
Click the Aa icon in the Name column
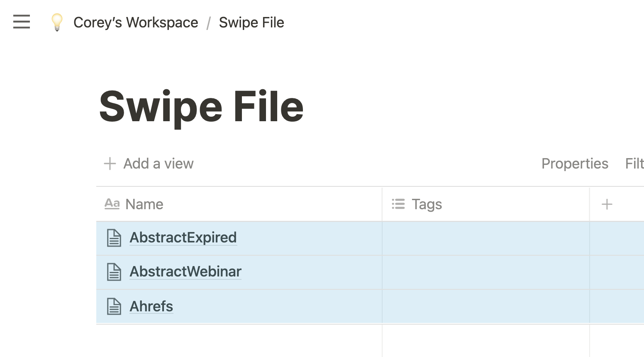point(112,204)
